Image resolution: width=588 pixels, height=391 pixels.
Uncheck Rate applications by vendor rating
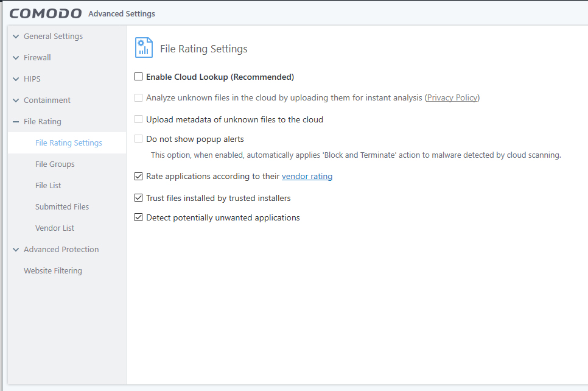139,177
